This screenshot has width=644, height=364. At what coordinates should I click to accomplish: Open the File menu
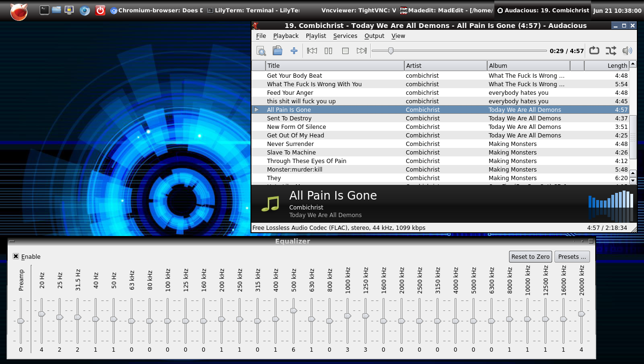261,36
